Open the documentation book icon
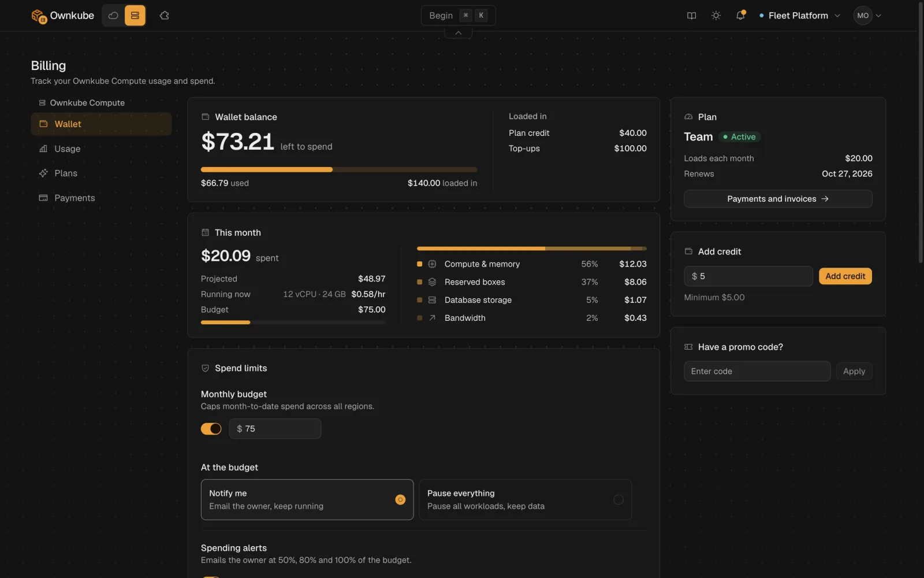This screenshot has height=578, width=924. 691,16
